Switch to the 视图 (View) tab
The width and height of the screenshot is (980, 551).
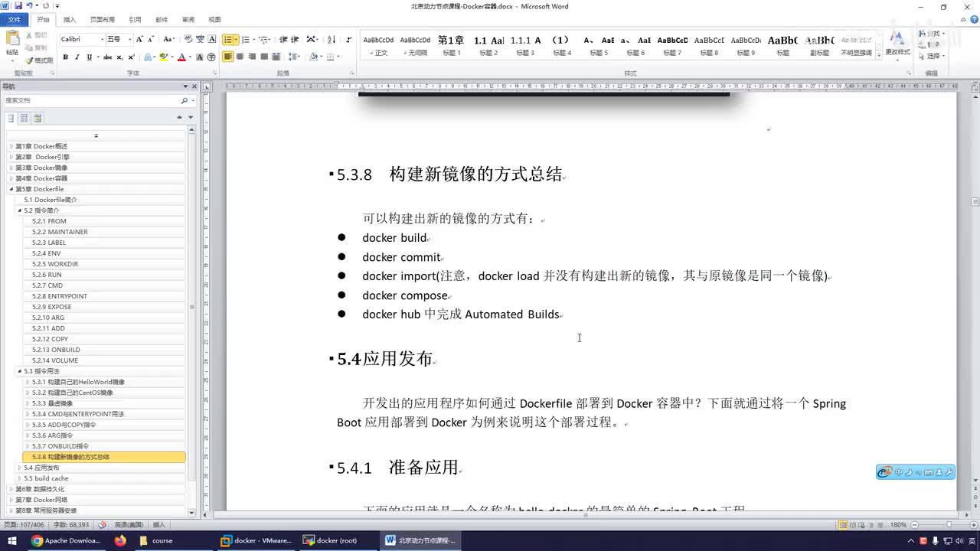(214, 20)
